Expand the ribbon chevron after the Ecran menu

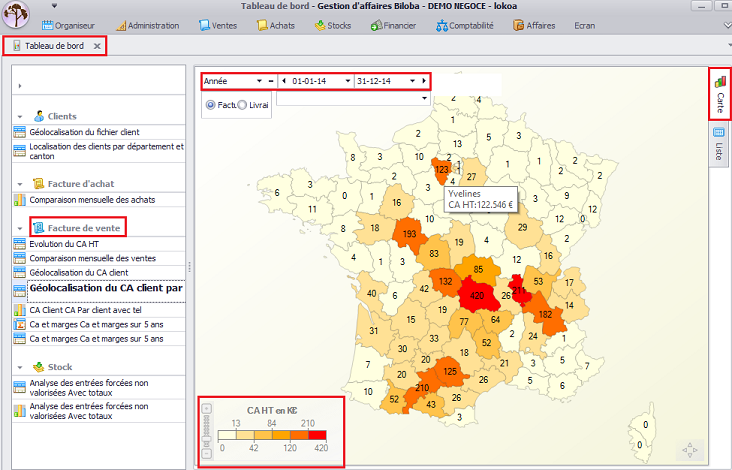coord(727,25)
